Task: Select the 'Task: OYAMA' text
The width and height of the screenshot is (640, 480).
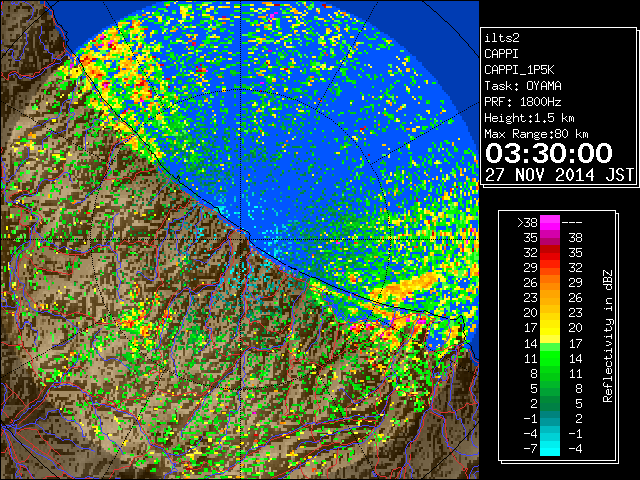Action: (523, 86)
